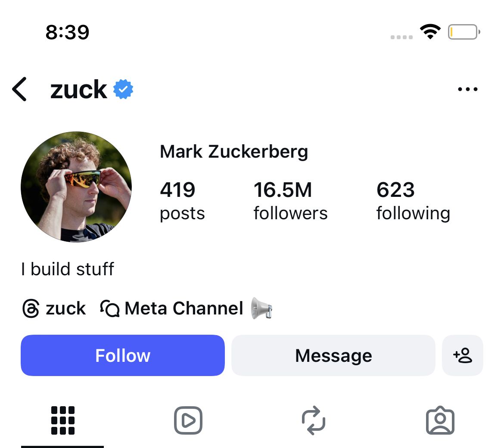Tap the add suggested people icon
Viewport: 504px width, 448px height.
tap(463, 355)
